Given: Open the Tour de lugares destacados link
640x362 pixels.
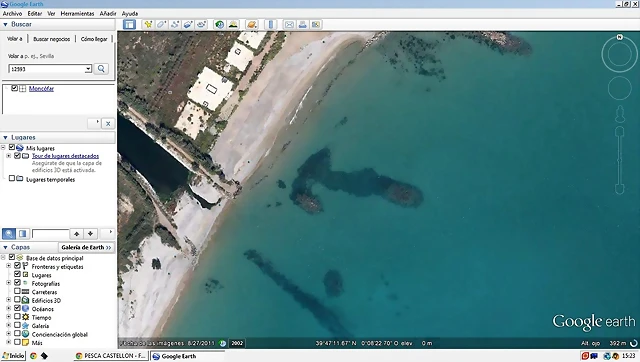Looking at the screenshot, I should click(x=65, y=156).
